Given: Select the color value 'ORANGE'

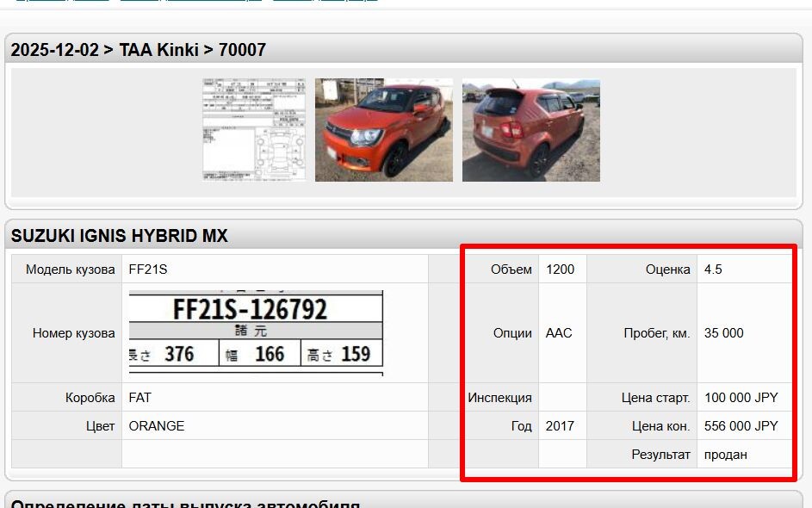Looking at the screenshot, I should (157, 426).
